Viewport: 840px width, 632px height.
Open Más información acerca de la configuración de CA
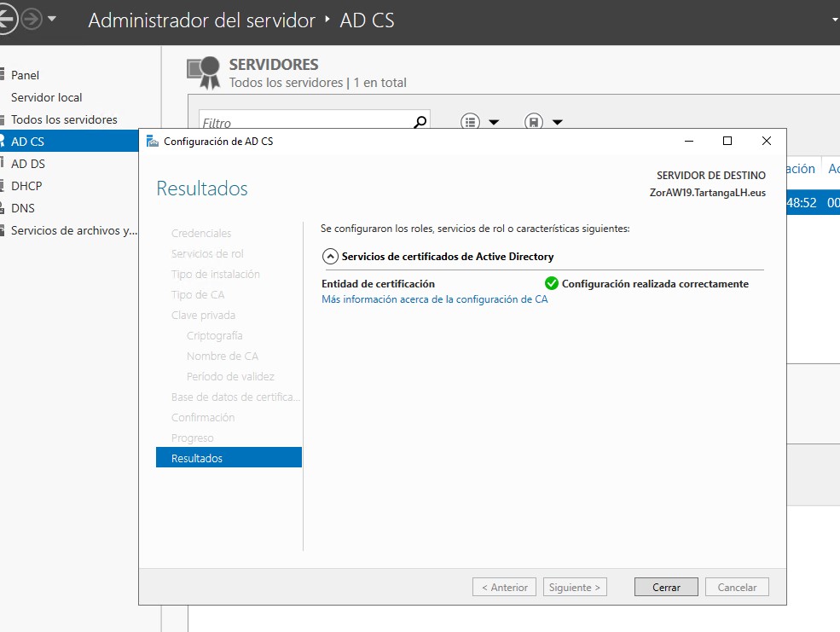(x=434, y=299)
